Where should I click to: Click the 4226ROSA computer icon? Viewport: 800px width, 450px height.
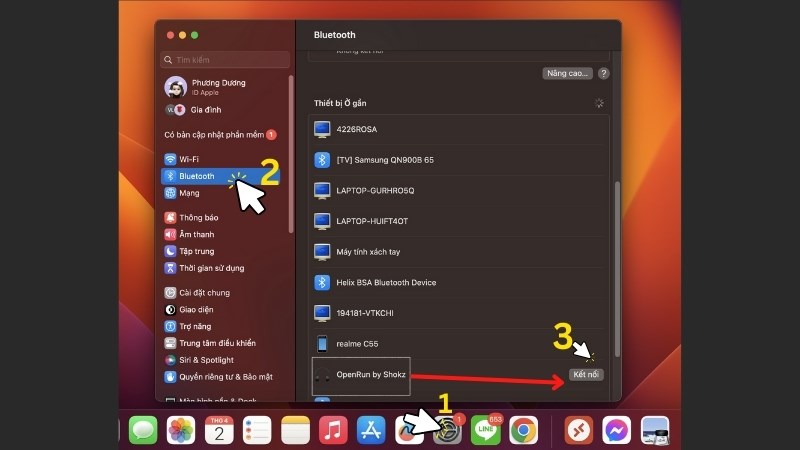click(322, 129)
